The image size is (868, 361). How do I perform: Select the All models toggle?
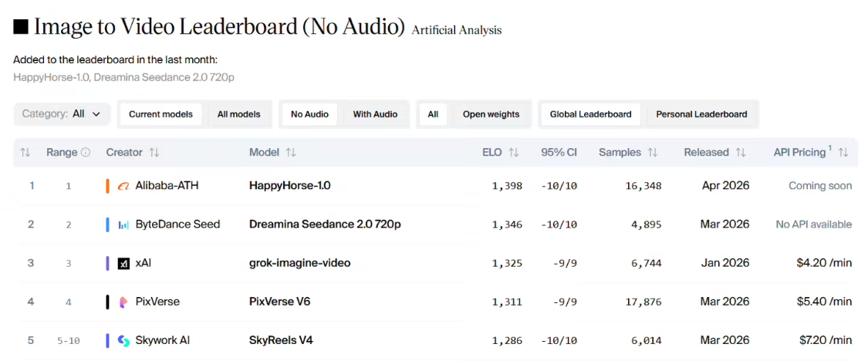pyautogui.click(x=238, y=114)
